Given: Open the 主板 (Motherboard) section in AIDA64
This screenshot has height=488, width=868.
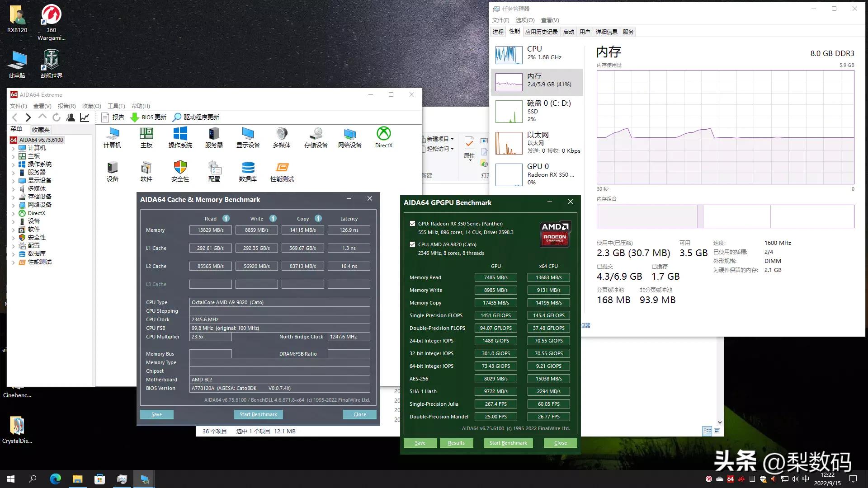Looking at the screenshot, I should [x=146, y=137].
